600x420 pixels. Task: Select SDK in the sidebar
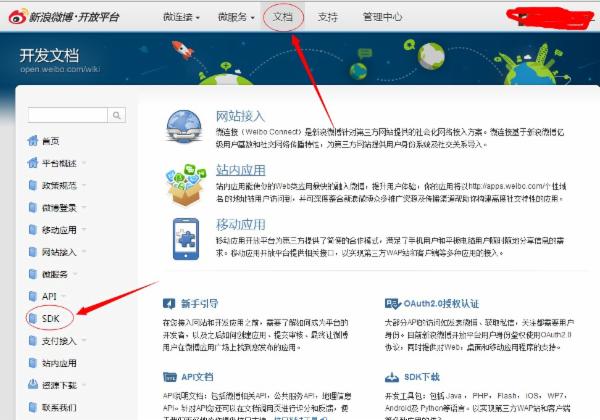point(51,318)
